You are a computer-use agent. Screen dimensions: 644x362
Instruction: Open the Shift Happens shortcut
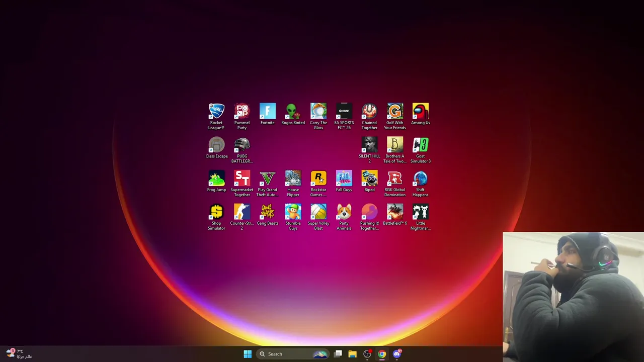pyautogui.click(x=421, y=178)
